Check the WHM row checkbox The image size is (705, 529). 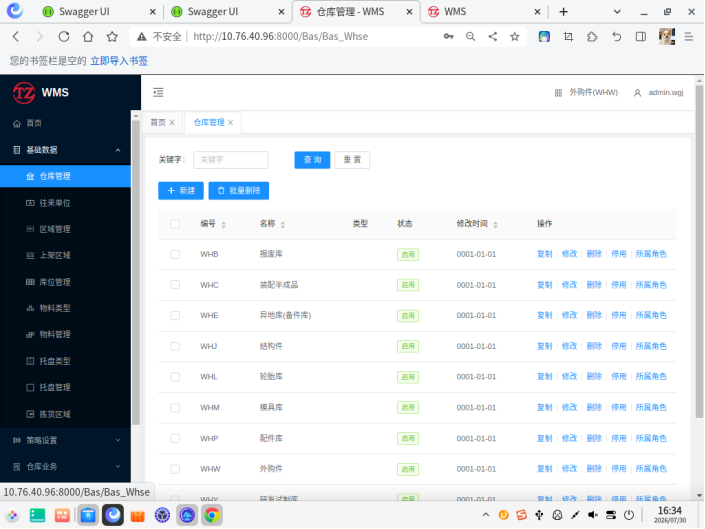point(175,408)
